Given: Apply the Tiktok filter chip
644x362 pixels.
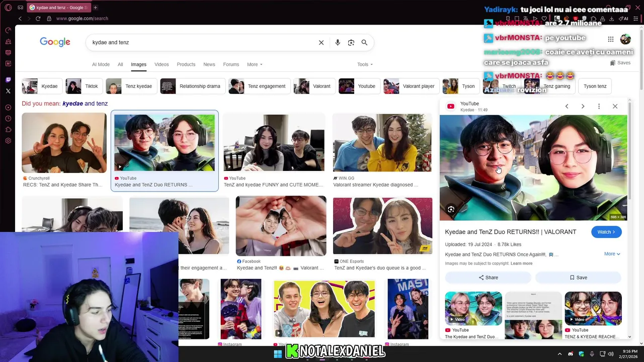Looking at the screenshot, I should point(84,86).
